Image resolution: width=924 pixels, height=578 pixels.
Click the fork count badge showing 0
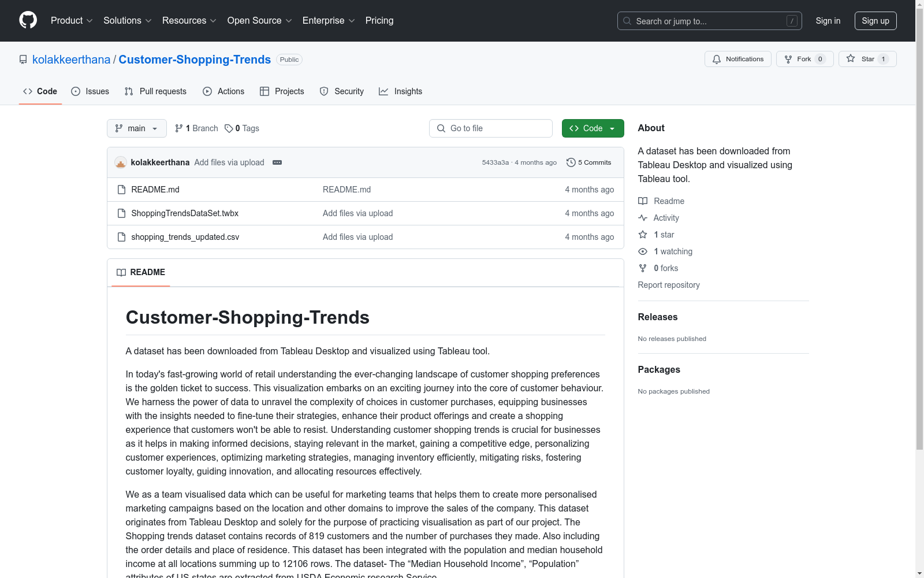click(820, 59)
